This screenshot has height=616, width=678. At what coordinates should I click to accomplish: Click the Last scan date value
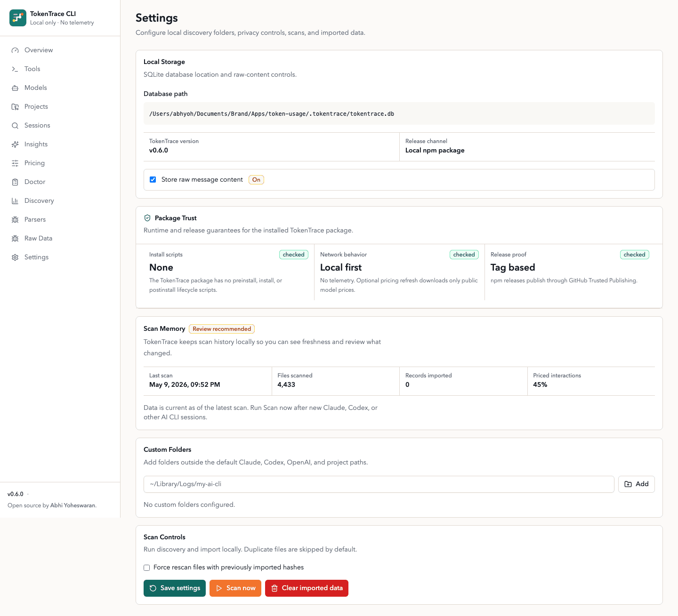coord(185,385)
